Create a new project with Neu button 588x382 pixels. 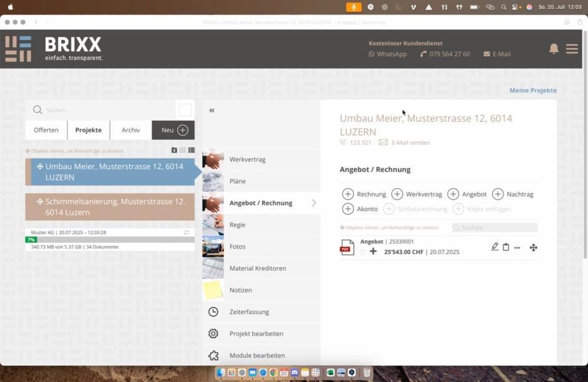pyautogui.click(x=173, y=130)
